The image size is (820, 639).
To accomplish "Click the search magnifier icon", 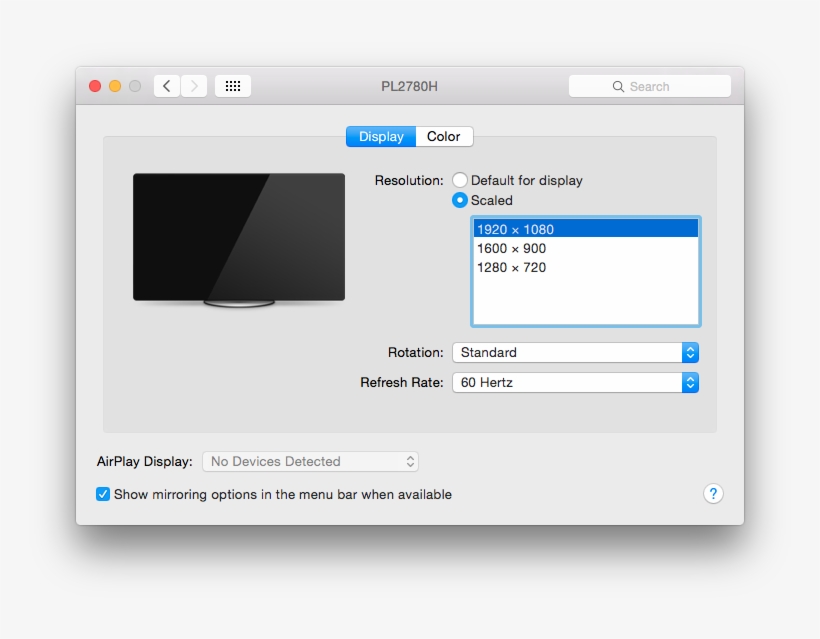I will point(619,86).
